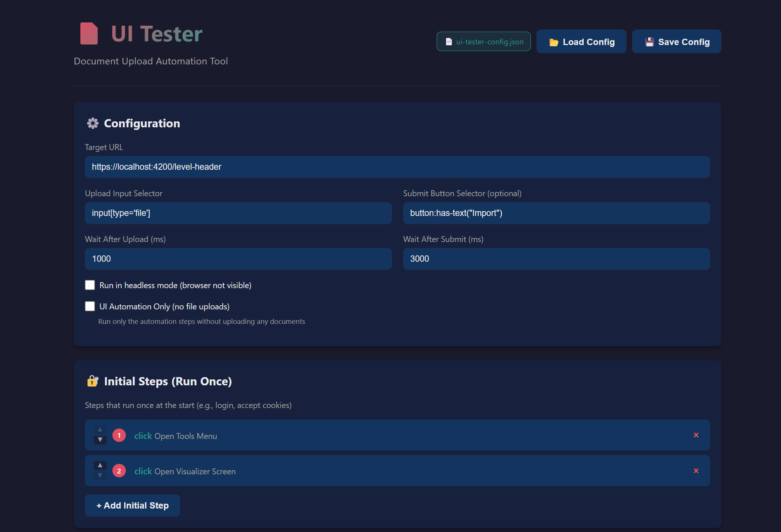Add a new initial step

point(132,505)
